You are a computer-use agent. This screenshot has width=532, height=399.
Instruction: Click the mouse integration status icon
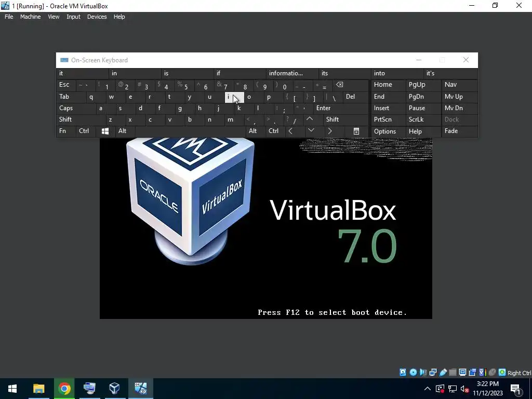click(493, 372)
